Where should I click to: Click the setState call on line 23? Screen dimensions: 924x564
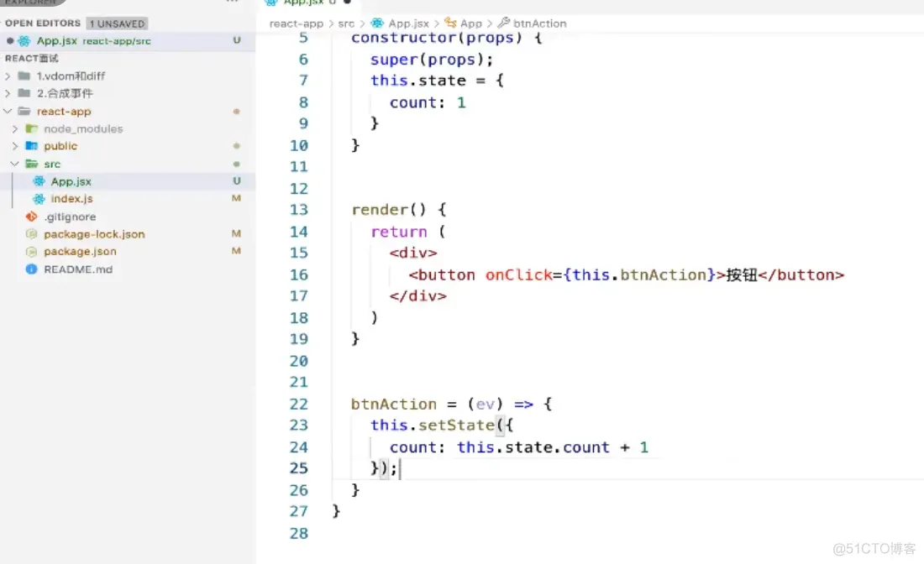point(456,425)
